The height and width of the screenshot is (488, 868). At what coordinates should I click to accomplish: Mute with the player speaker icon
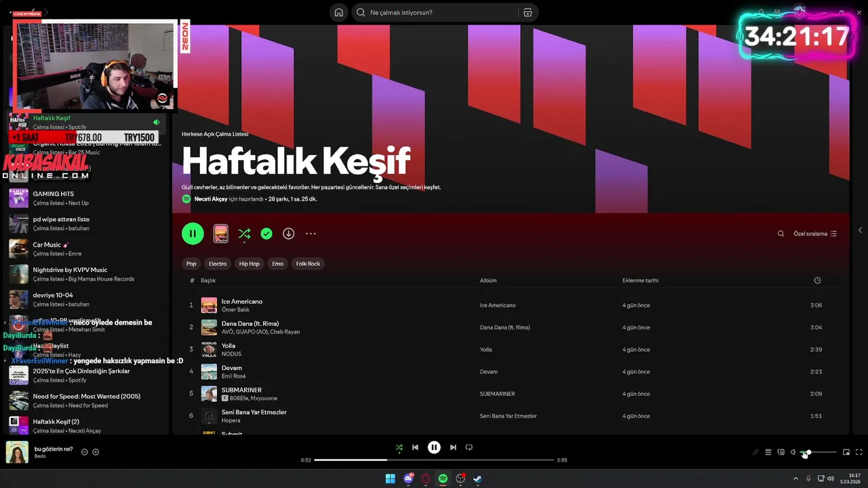pyautogui.click(x=793, y=452)
